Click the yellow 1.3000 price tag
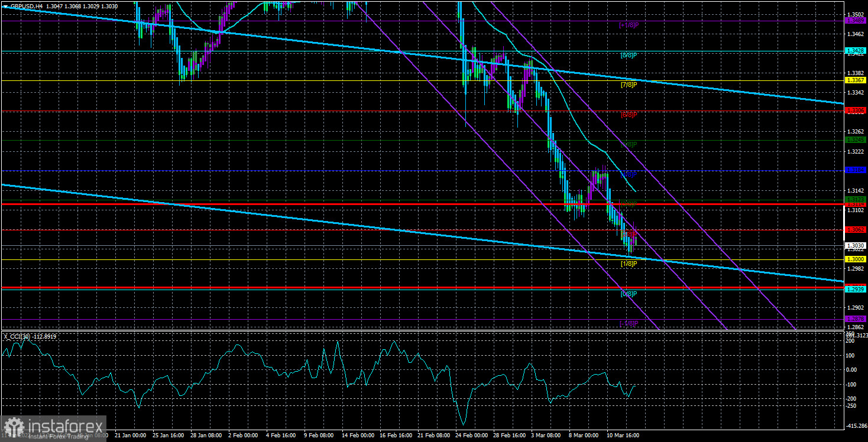Image resolution: width=868 pixels, height=442 pixels. [x=856, y=259]
